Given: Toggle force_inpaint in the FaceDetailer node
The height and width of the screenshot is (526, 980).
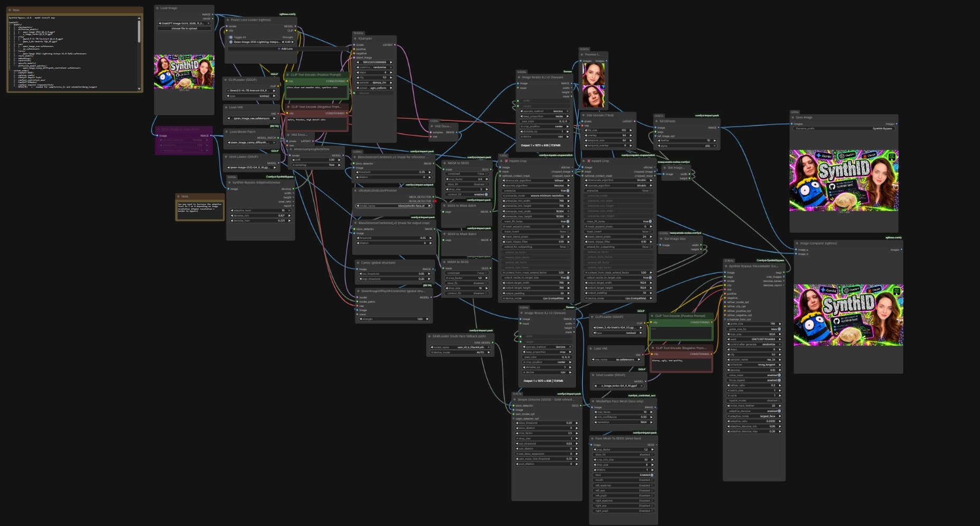Looking at the screenshot, I should pos(754,380).
